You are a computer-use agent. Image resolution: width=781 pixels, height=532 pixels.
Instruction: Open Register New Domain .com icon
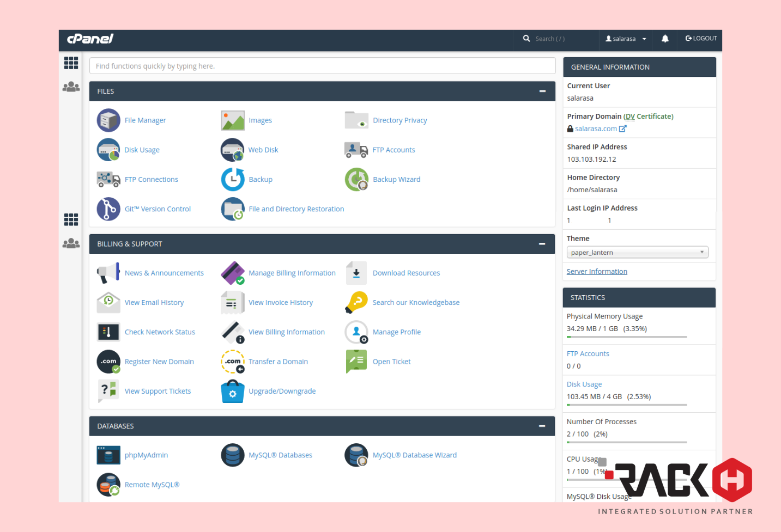coord(108,361)
